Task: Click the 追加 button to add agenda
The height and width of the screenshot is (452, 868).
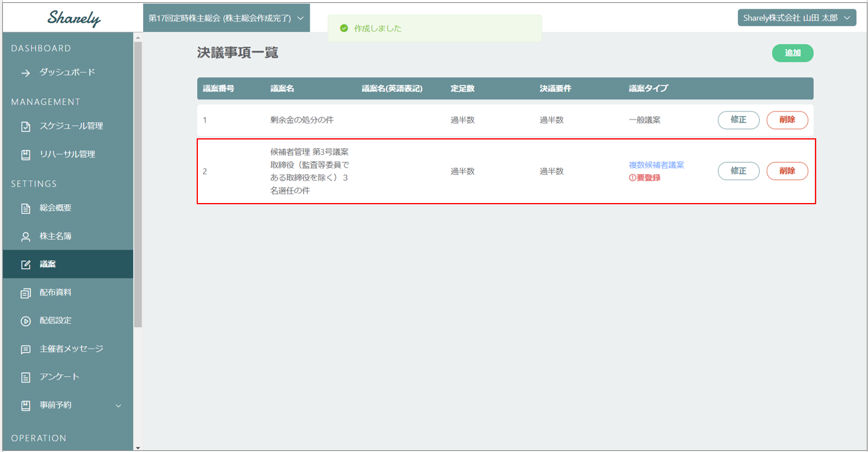Action: [792, 53]
